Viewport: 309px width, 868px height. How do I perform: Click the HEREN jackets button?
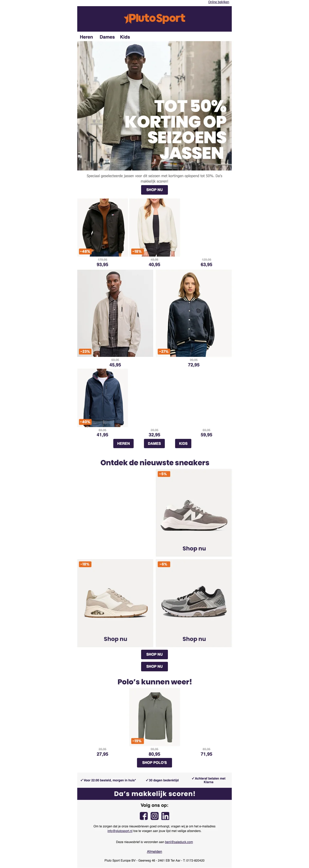(x=123, y=444)
